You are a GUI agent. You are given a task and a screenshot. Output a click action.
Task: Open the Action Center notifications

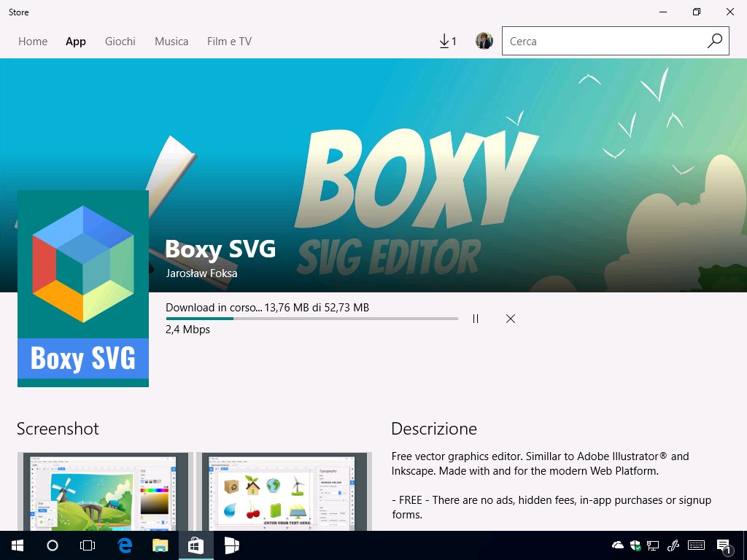(724, 546)
